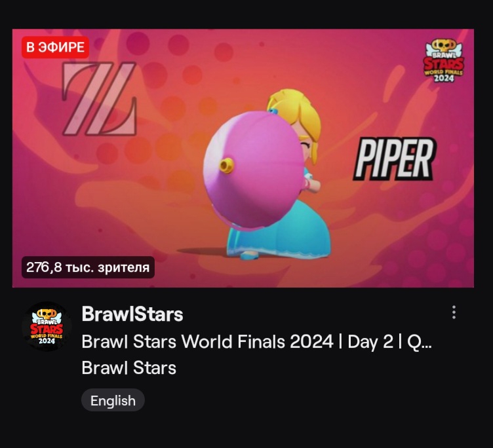Viewport: 493px width, 448px height.
Task: Click the World Finals 2024 logo on the thumbnail
Action: 444,61
